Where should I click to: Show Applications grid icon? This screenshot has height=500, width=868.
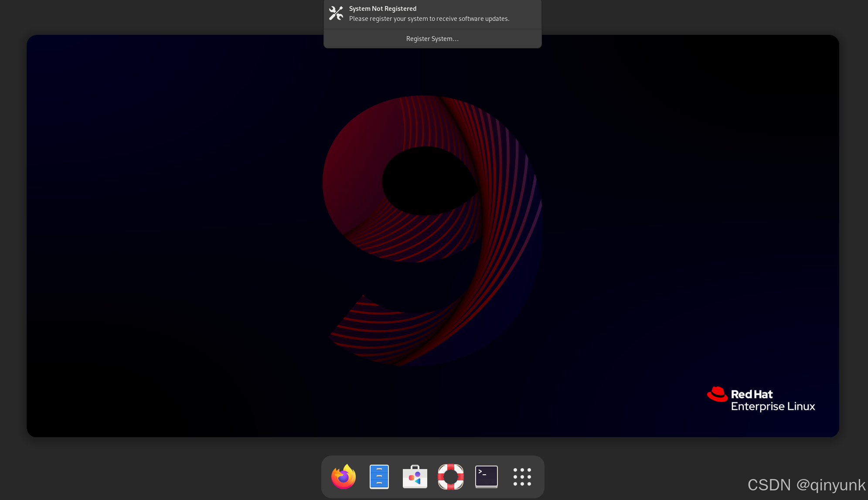522,476
